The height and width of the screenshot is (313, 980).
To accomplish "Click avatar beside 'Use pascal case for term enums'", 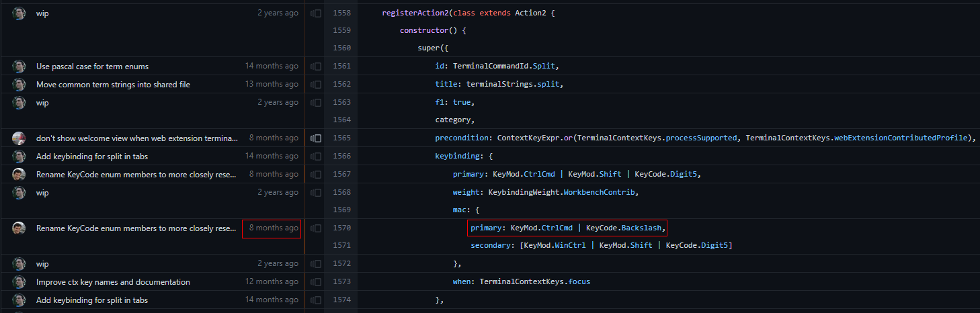I will point(19,66).
